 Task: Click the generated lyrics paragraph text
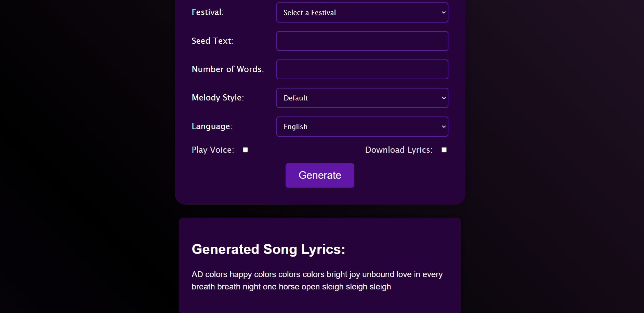coord(317,281)
